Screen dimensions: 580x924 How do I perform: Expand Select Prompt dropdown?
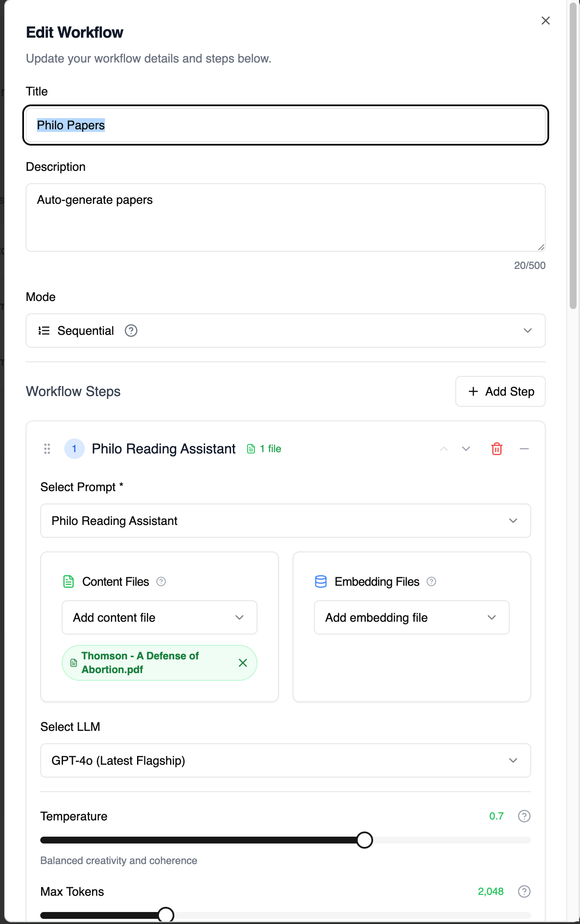(286, 521)
